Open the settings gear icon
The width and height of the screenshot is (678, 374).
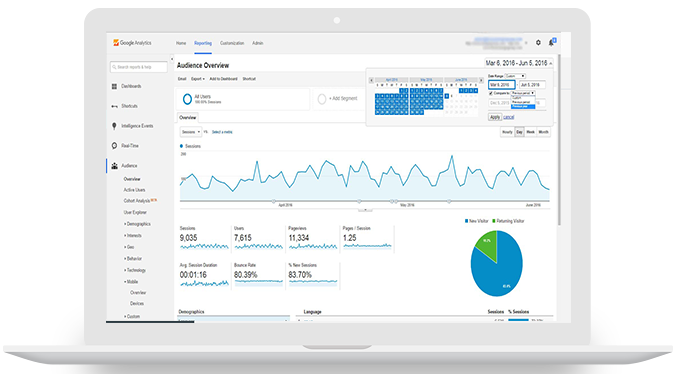pos(538,43)
